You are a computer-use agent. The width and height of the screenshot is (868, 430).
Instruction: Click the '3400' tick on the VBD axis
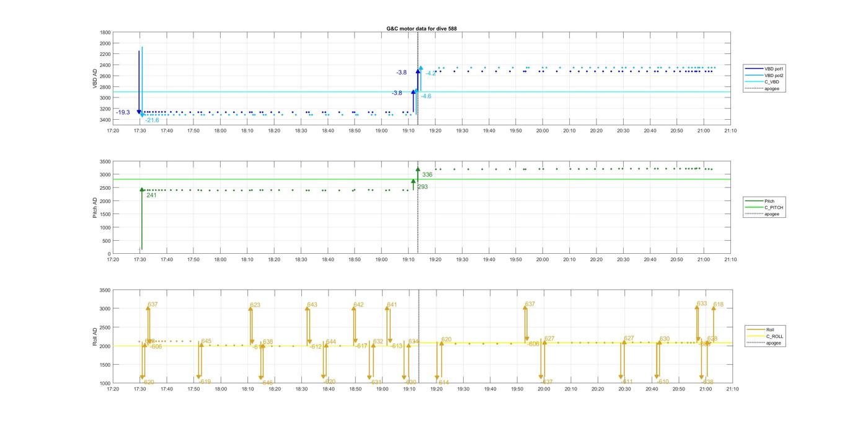pyautogui.click(x=105, y=120)
